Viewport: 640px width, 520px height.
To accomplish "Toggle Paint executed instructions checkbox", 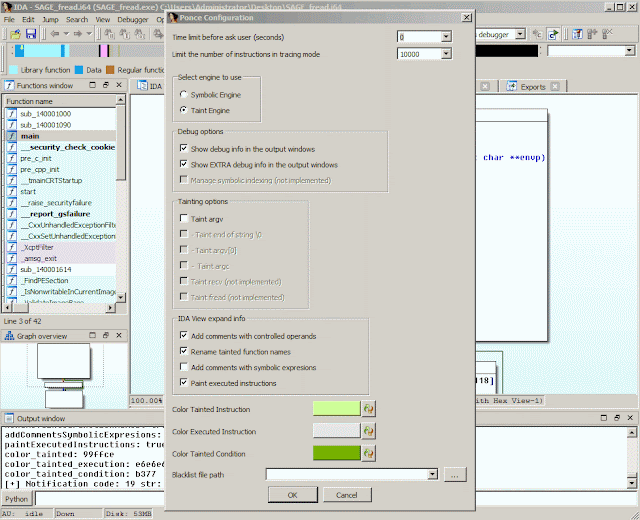I will point(184,382).
